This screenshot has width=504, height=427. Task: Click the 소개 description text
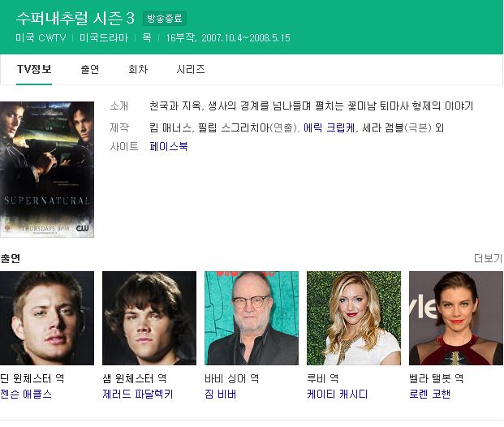(x=311, y=106)
